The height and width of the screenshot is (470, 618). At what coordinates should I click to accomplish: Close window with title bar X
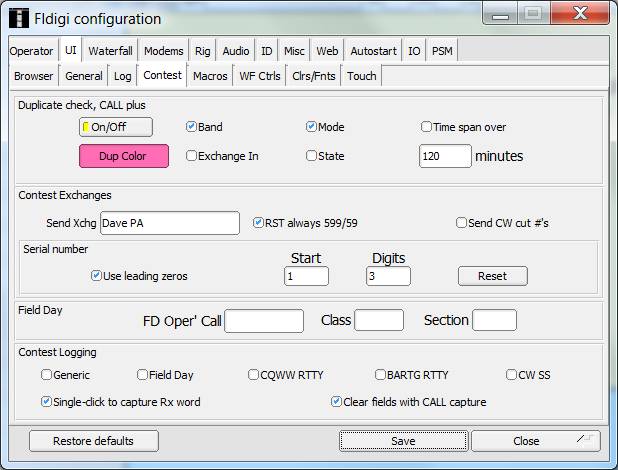coord(580,14)
